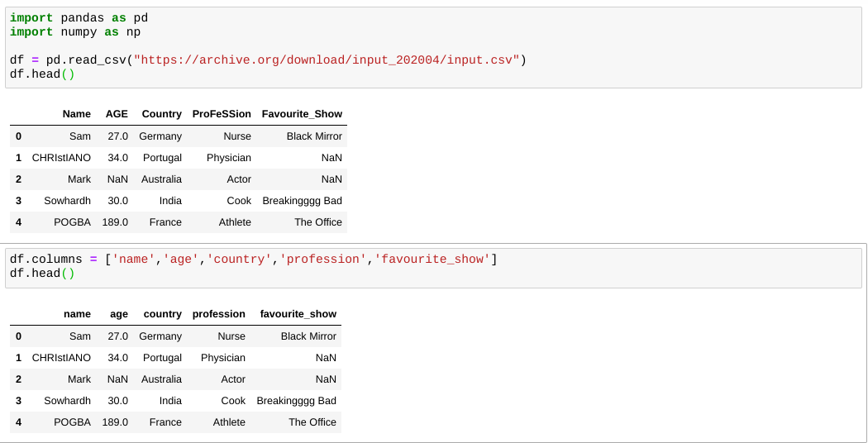868x443 pixels.
Task: Click 'Germany' in the table with capitalized Country header
Action: [160, 136]
